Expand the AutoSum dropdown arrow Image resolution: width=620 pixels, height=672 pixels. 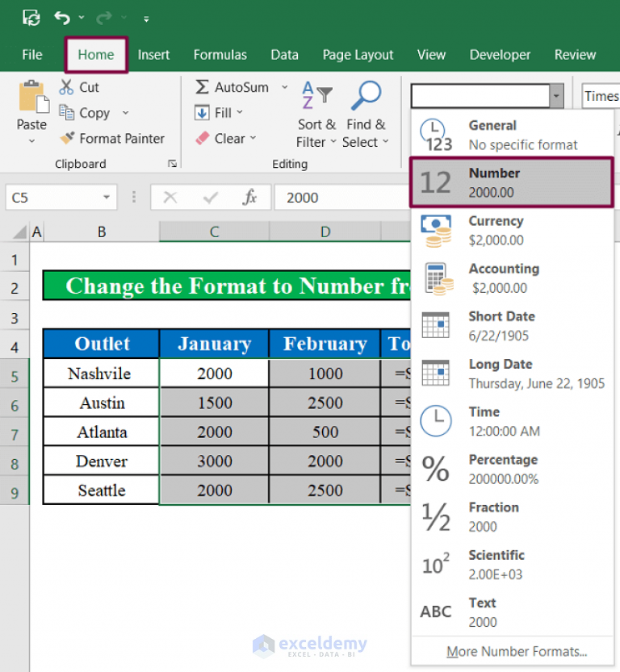[x=284, y=87]
